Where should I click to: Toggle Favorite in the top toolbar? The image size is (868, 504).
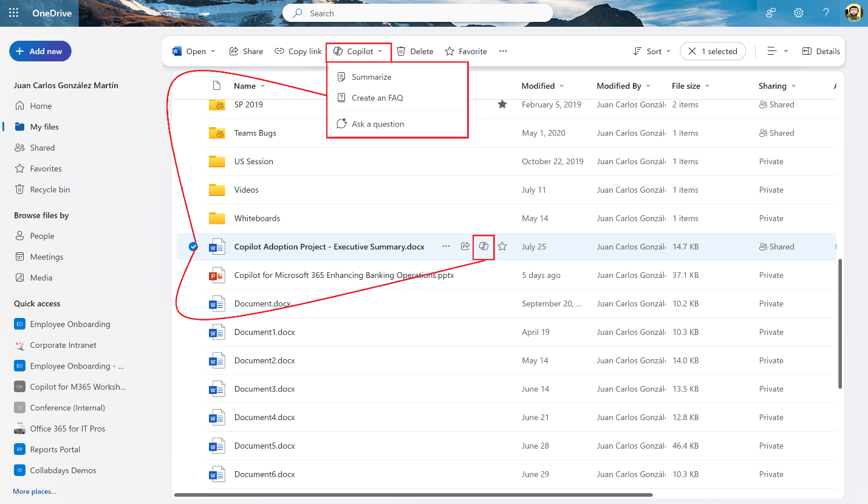(x=466, y=51)
